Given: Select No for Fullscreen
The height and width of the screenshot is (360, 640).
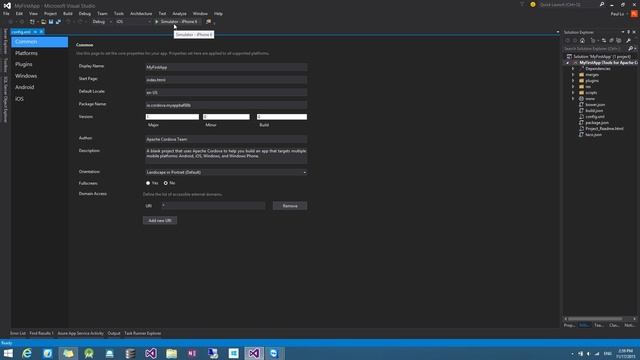Looking at the screenshot, I should (x=166, y=183).
